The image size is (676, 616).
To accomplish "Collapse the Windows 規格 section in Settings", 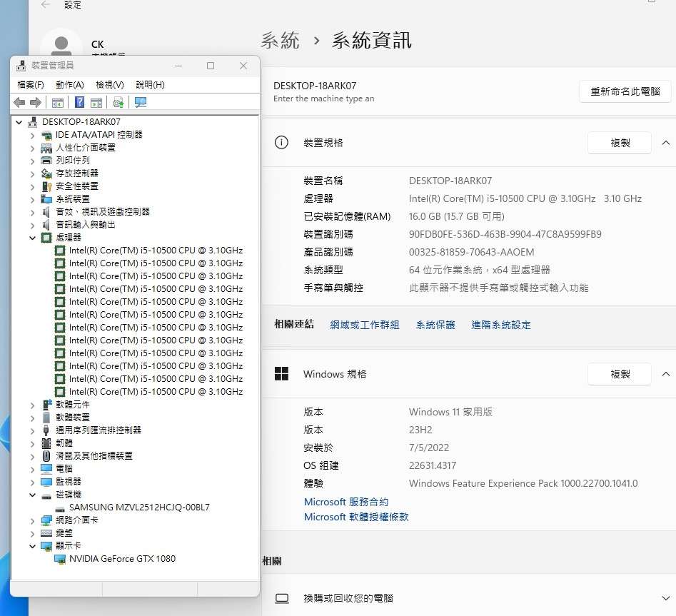I will (666, 374).
